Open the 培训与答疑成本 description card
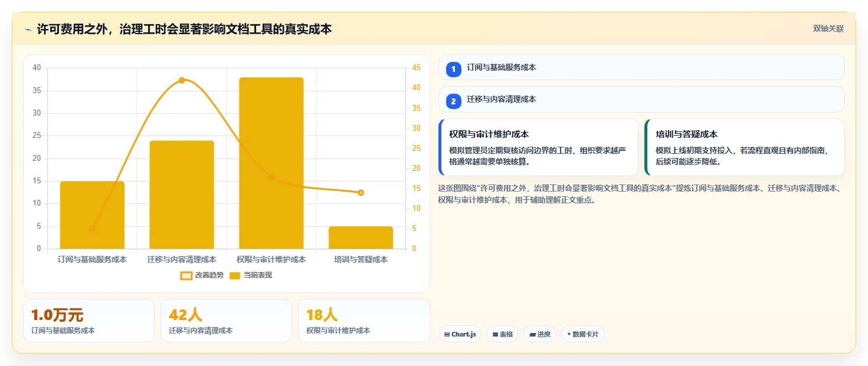868x366 pixels. pos(745,147)
